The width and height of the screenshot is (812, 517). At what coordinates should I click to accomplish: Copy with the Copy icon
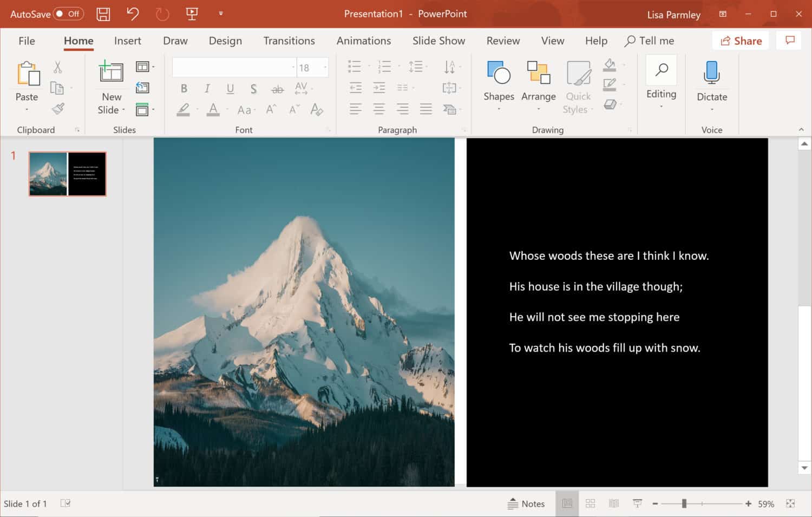coord(57,88)
